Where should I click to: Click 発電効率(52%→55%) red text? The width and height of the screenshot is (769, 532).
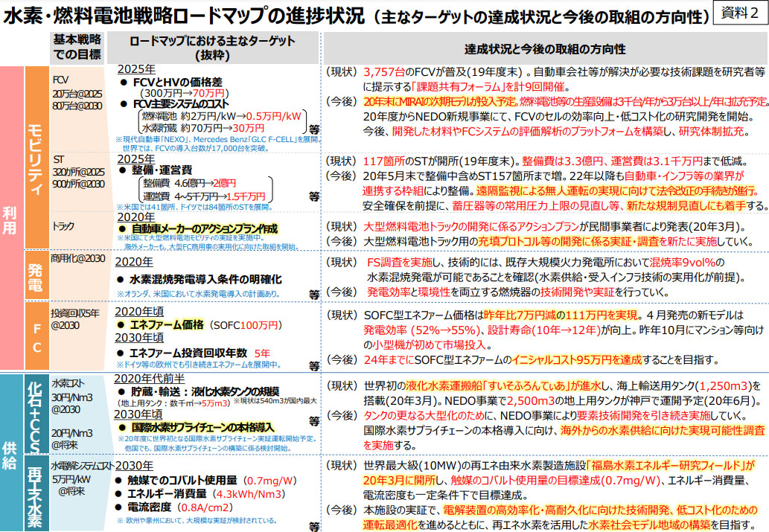tap(421, 330)
